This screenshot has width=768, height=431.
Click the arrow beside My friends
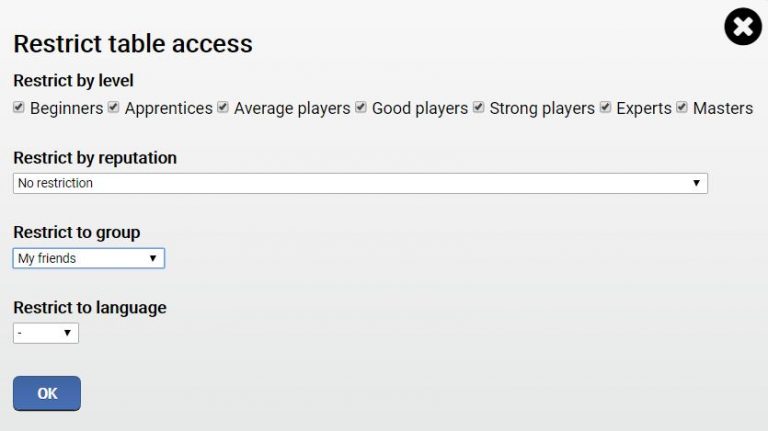coord(153,258)
